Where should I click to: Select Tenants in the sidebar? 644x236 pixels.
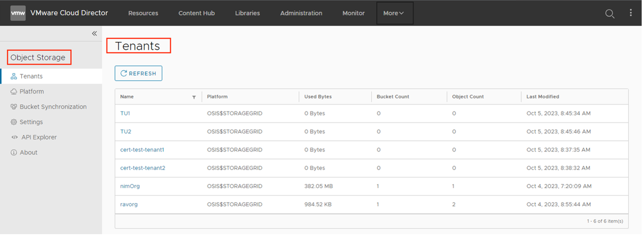[x=31, y=76]
